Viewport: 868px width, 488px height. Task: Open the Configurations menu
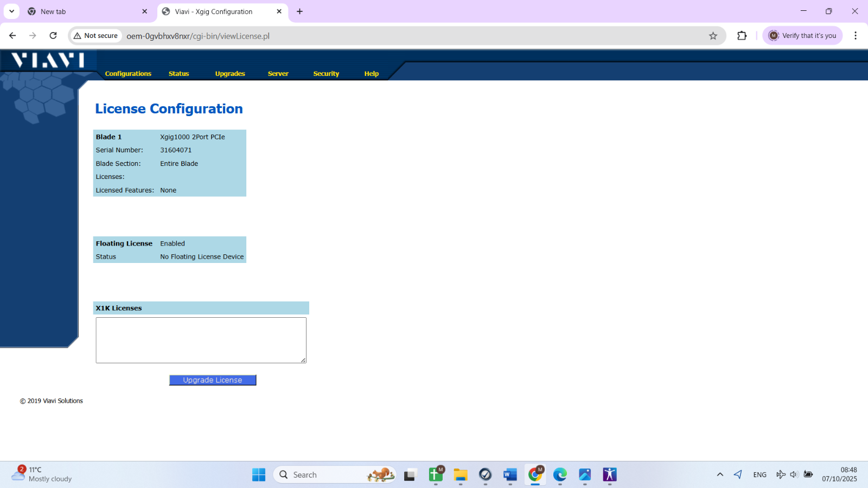(128, 74)
